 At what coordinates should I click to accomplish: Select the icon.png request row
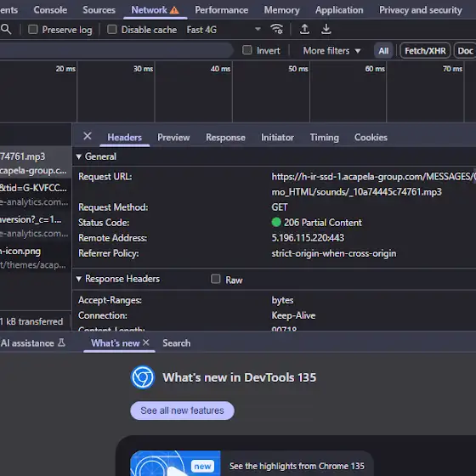36,258
